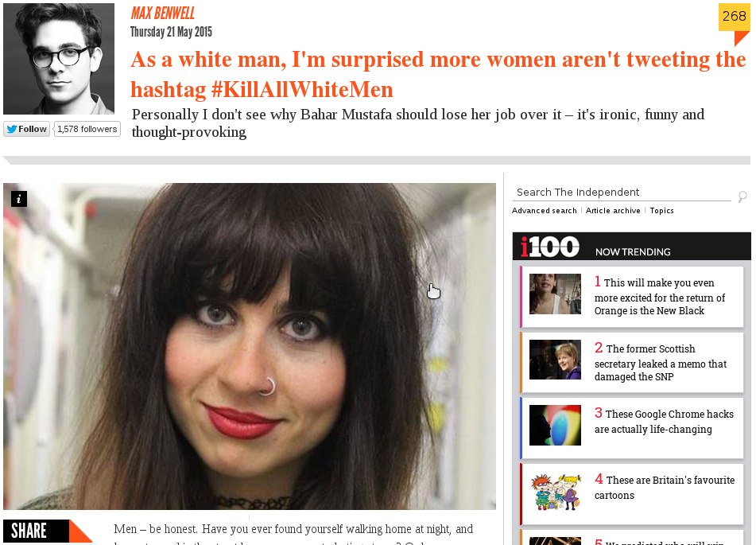This screenshot has width=756, height=545.
Task: Click the image info icon on photo
Action: click(19, 198)
